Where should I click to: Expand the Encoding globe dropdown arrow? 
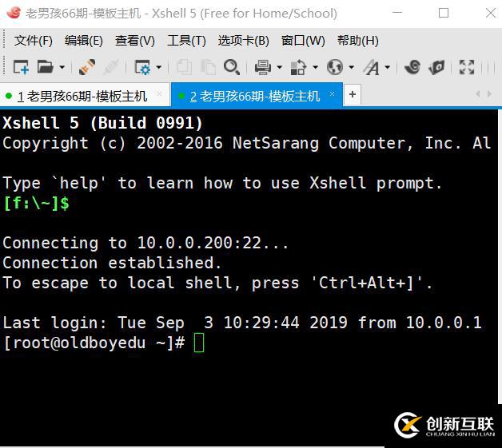pos(351,67)
